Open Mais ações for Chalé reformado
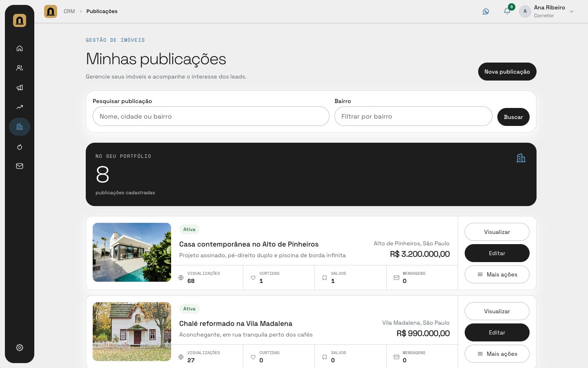 497,354
